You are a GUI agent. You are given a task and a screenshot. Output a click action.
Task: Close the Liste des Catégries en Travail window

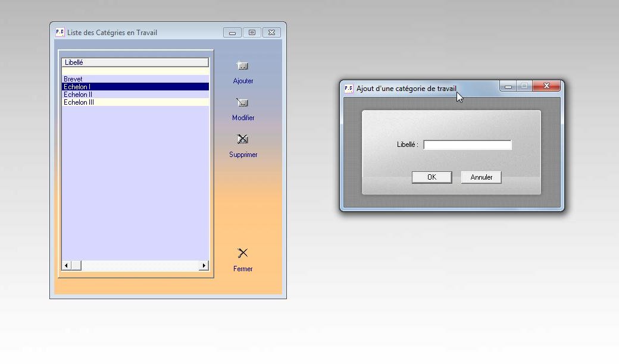[271, 33]
